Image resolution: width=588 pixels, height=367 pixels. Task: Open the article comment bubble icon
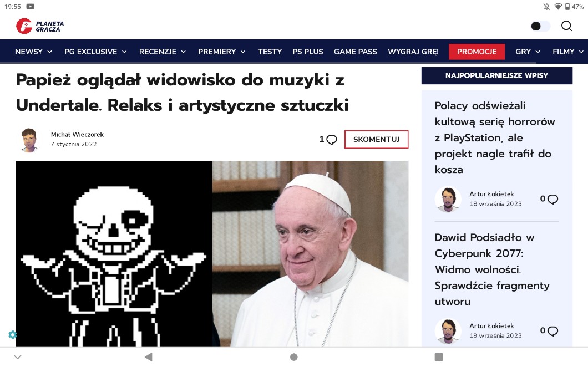click(332, 140)
